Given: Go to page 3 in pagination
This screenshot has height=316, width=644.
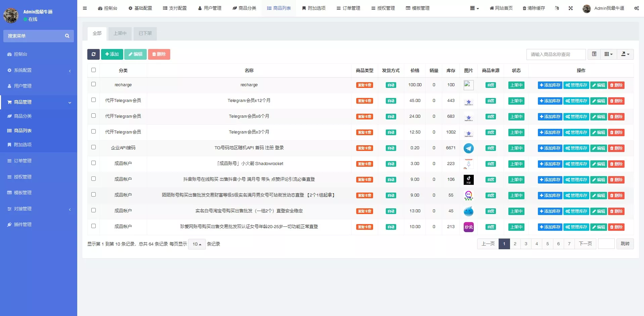Looking at the screenshot, I should (x=526, y=244).
